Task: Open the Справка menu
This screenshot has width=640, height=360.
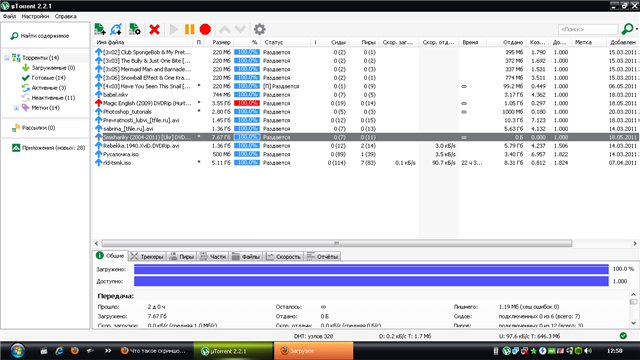Action: tap(66, 16)
